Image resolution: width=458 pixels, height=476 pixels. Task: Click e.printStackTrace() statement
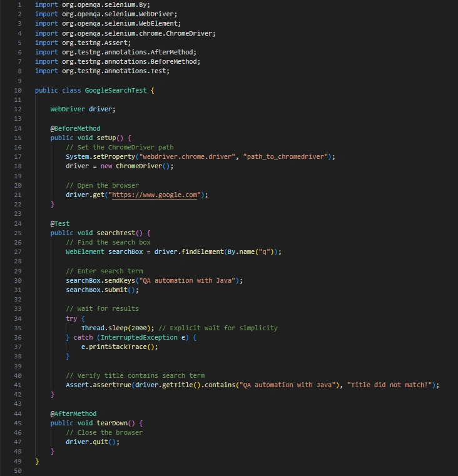tap(120, 347)
